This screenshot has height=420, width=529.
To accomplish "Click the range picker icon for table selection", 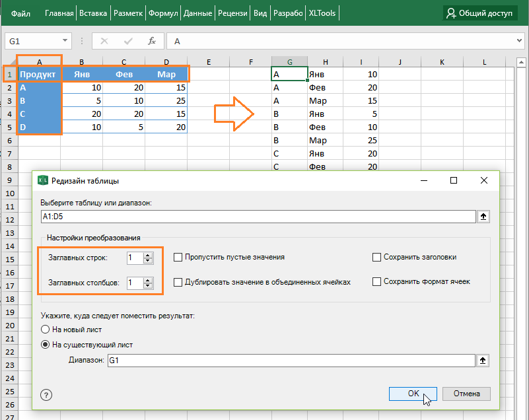I will tap(483, 217).
